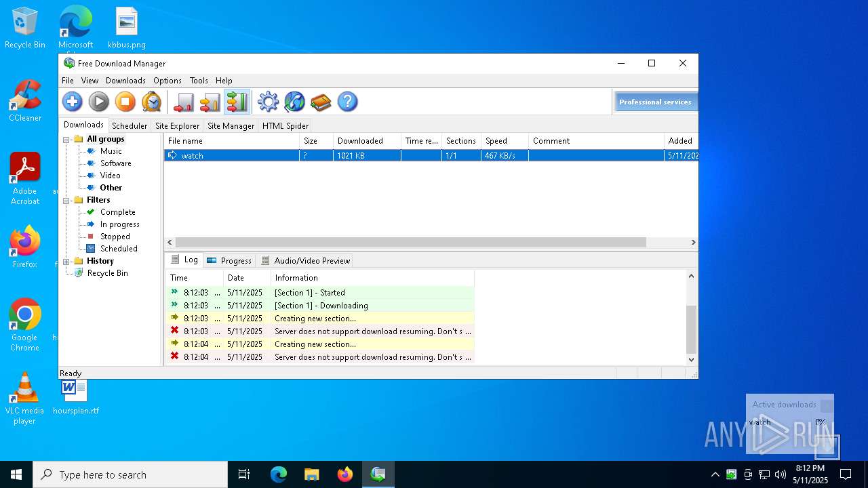Open the Downloads menu
Image resolution: width=868 pixels, height=488 pixels.
[125, 80]
